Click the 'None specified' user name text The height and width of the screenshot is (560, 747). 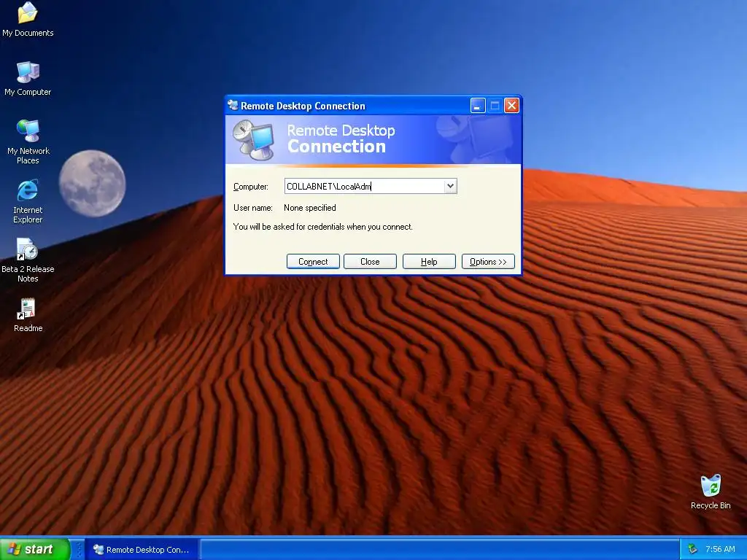tap(309, 208)
